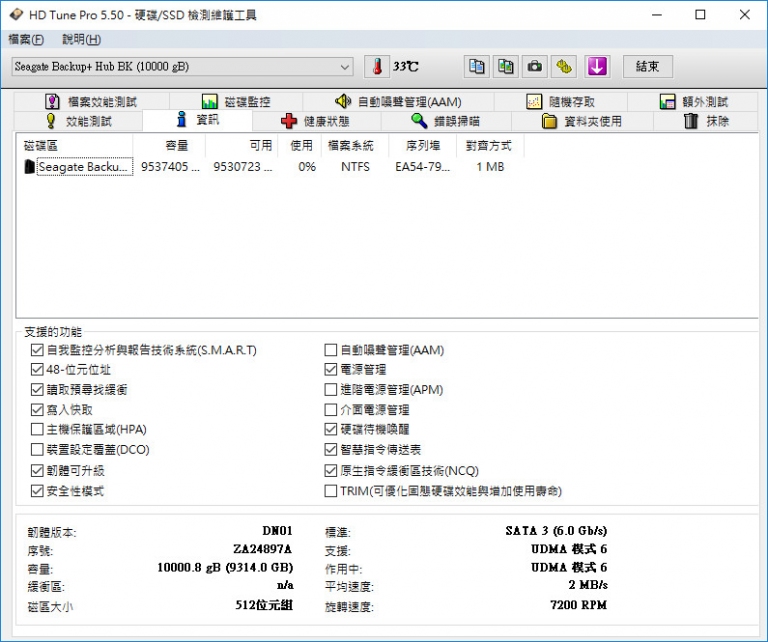768x642 pixels.
Task: Open the 檔案(F) menu
Action: (26, 39)
